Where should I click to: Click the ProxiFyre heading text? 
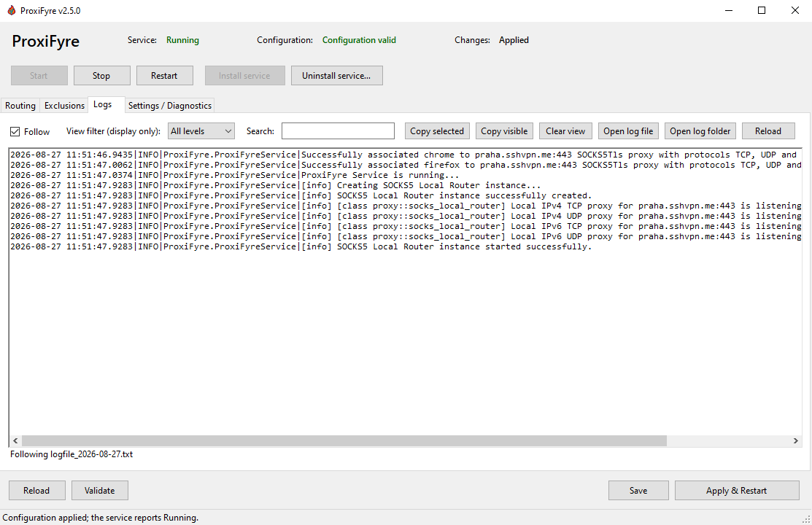(45, 42)
